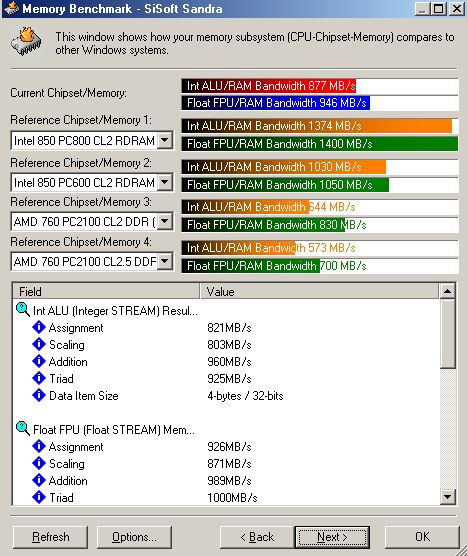
Task: Click the current Int ALU 877 MB/s bar
Action: (x=269, y=86)
